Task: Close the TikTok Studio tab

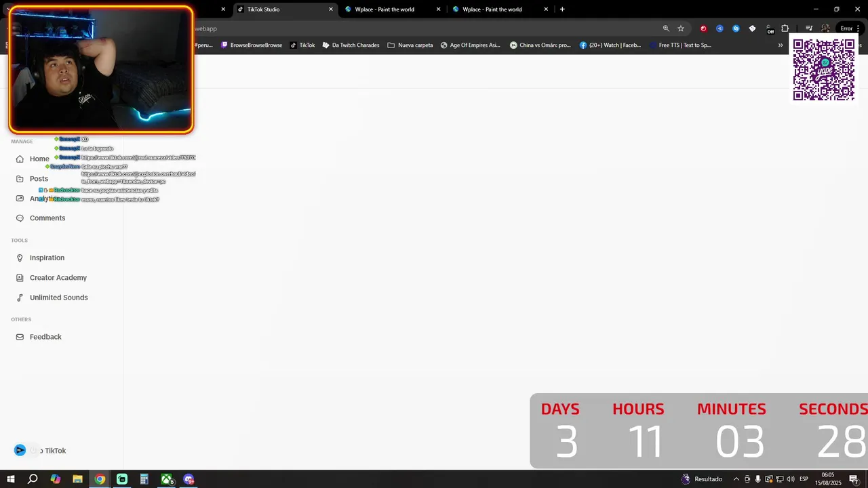Action: tap(331, 9)
